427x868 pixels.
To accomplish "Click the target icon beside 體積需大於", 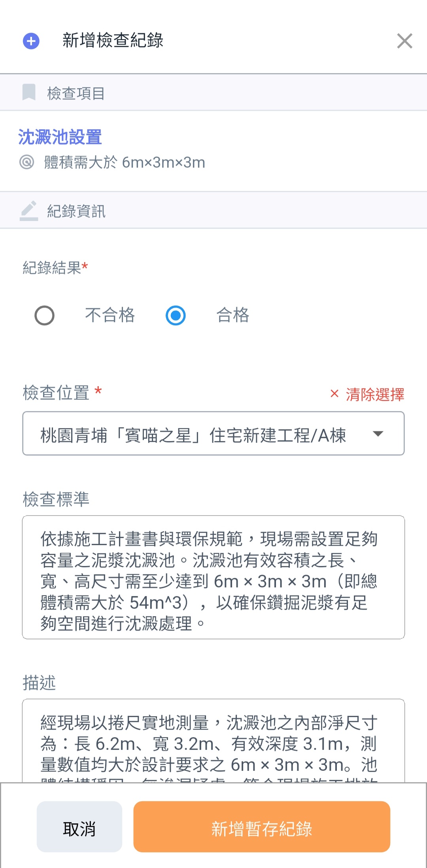I will 27,162.
